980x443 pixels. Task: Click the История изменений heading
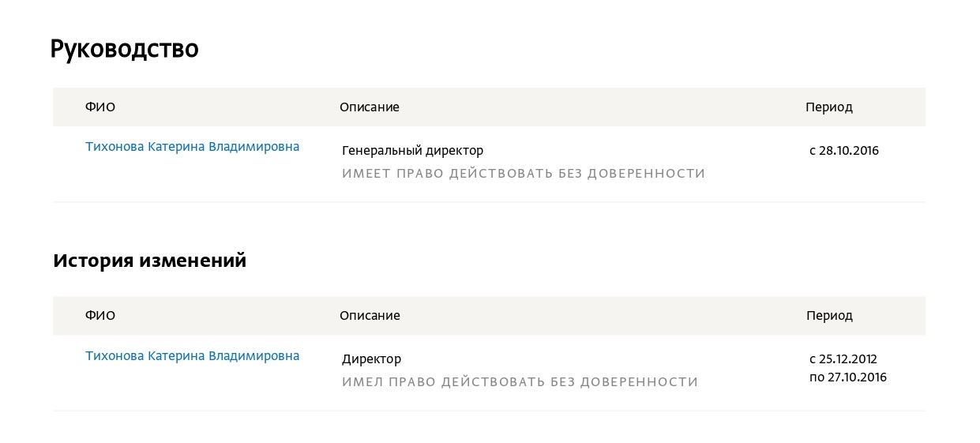[150, 261]
